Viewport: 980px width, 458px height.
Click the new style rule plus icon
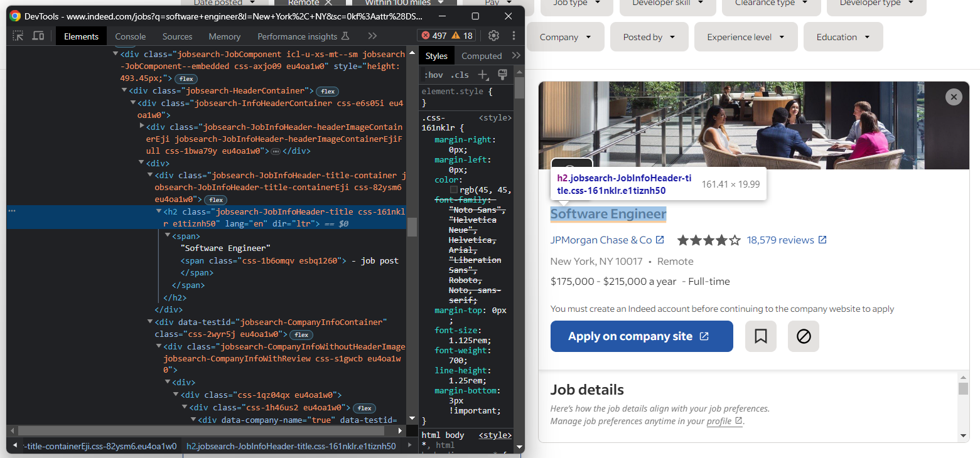[x=482, y=75]
